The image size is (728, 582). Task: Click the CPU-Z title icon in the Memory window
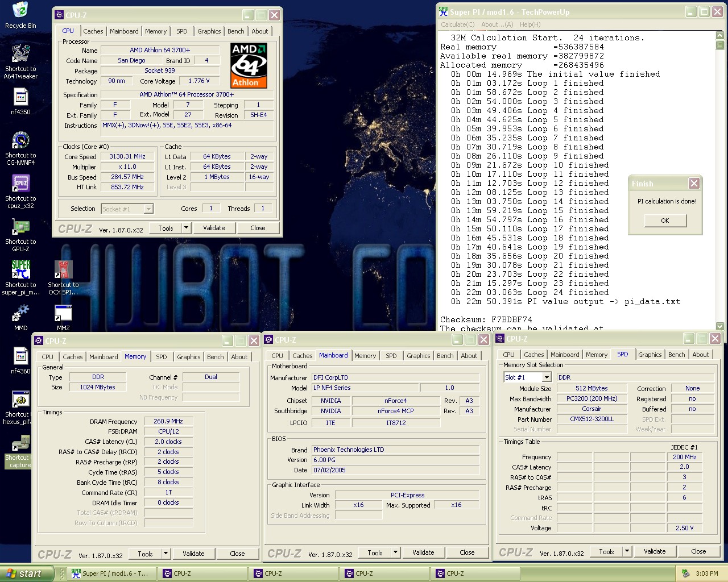tap(39, 340)
